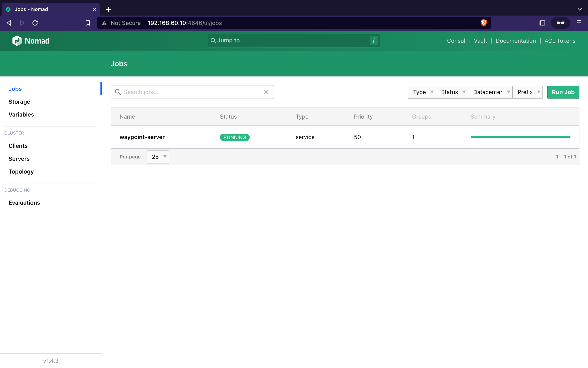Click the '1 – 1 of 1' pagination text

click(566, 157)
